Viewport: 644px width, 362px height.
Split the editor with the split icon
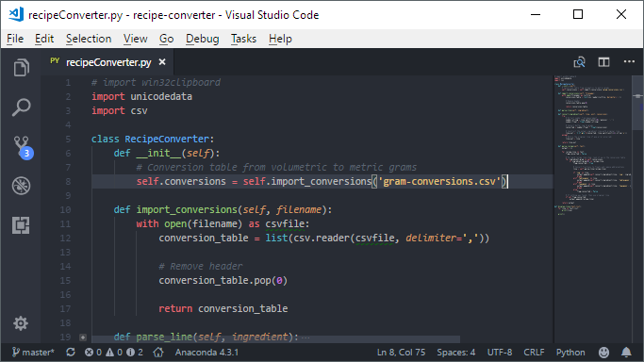click(603, 62)
